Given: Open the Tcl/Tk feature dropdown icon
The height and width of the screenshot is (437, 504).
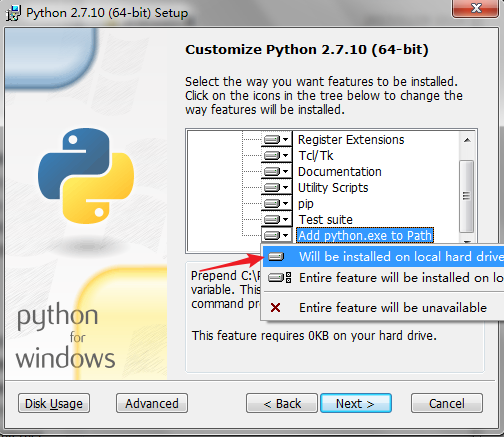Looking at the screenshot, I should pyautogui.click(x=276, y=155).
